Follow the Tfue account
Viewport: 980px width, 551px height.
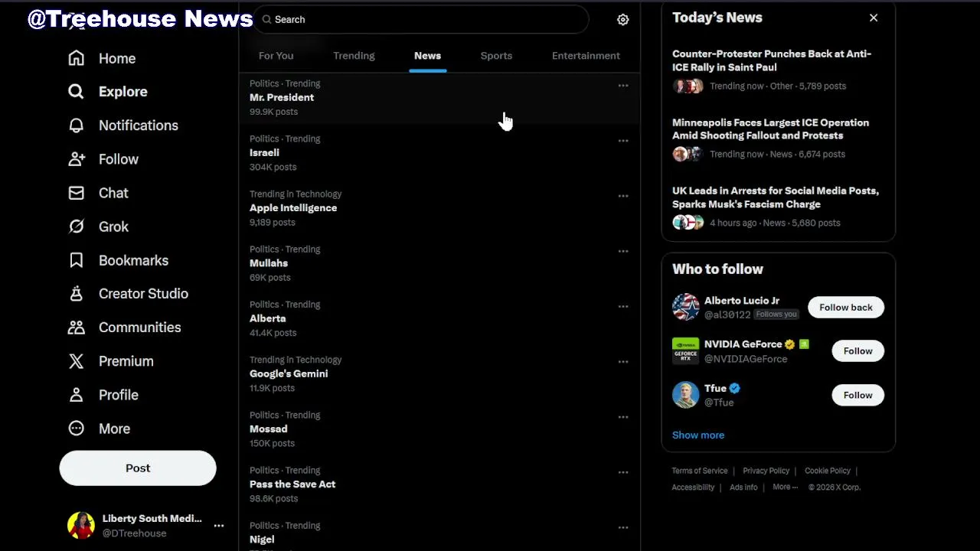[857, 396]
